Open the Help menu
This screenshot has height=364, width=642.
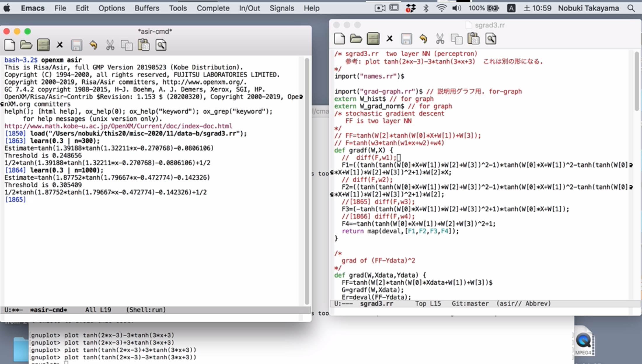(311, 8)
